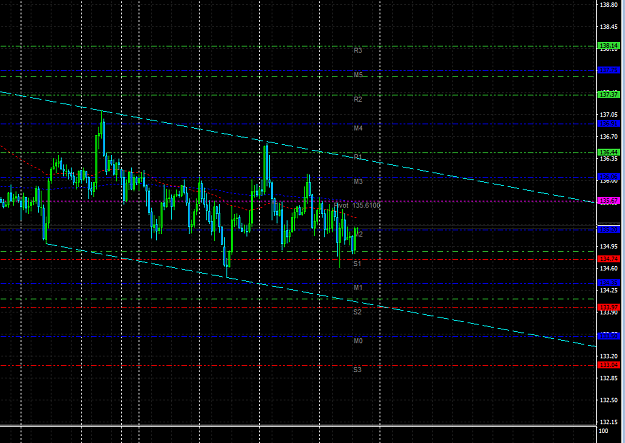This screenshot has width=625, height=443.
Task: Click the 138.80 price axis value
Action: [x=609, y=5]
